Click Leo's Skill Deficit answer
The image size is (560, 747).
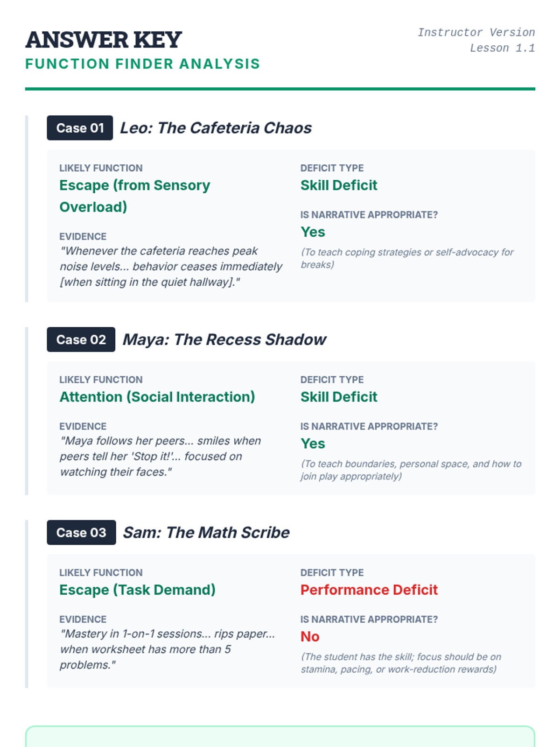pos(339,185)
